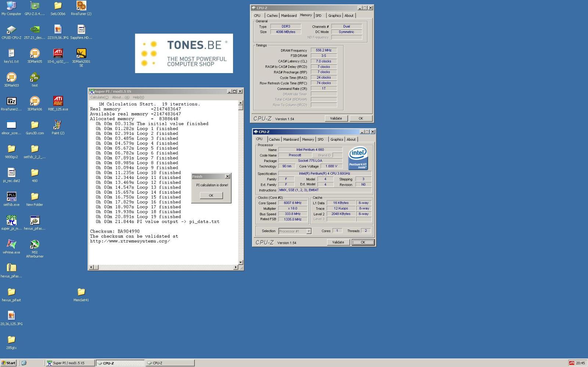Switch to Mainboard tab in upper CPU-Z
Image resolution: width=588 pixels, height=367 pixels.
click(x=289, y=15)
